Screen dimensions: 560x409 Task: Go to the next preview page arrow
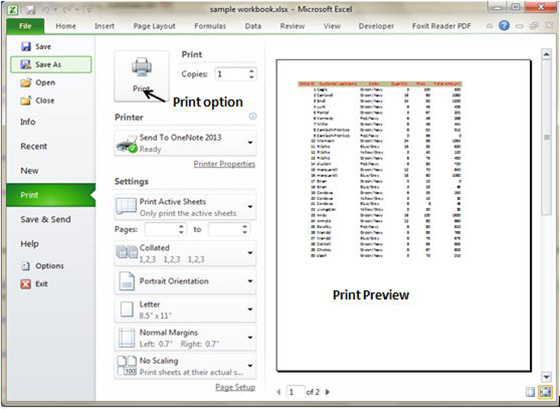pyautogui.click(x=328, y=392)
